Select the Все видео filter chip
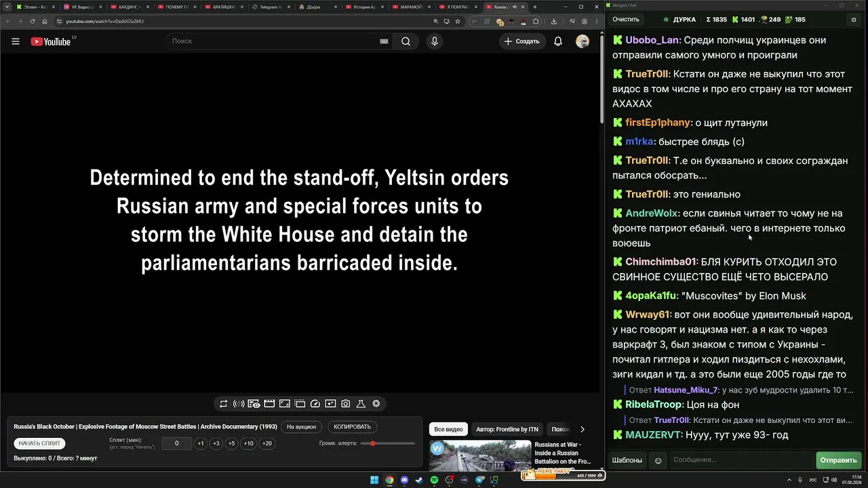Screen dimensions: 868x488 [x=448, y=429]
